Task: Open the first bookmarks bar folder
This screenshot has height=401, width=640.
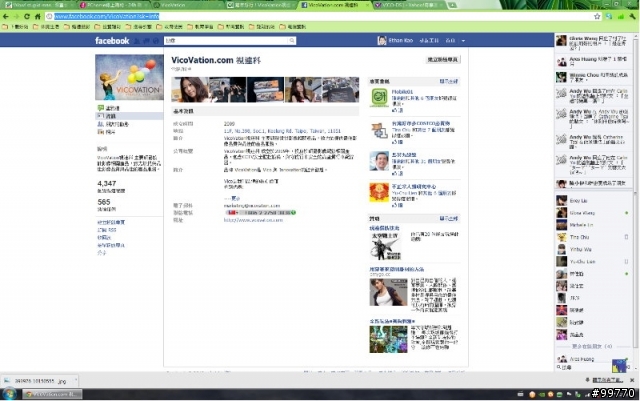Action: point(15,27)
